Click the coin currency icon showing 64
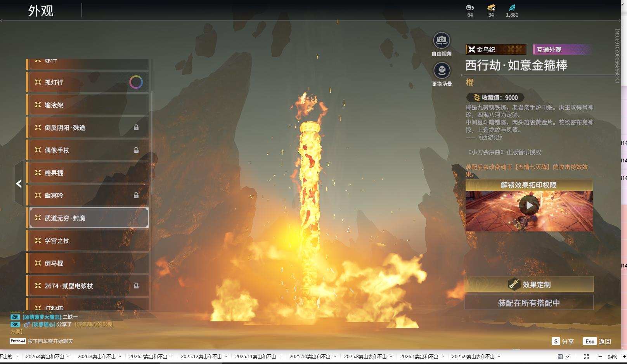 (x=470, y=7)
